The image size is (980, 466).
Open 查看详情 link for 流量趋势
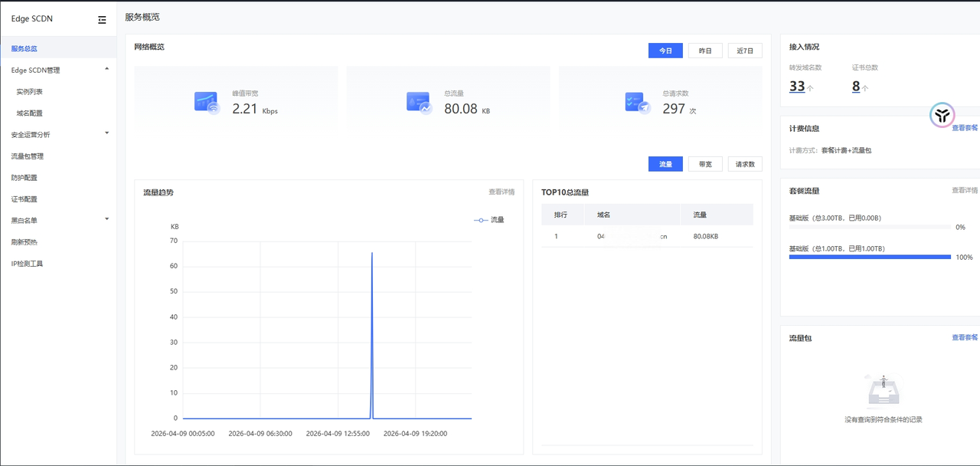tap(501, 192)
